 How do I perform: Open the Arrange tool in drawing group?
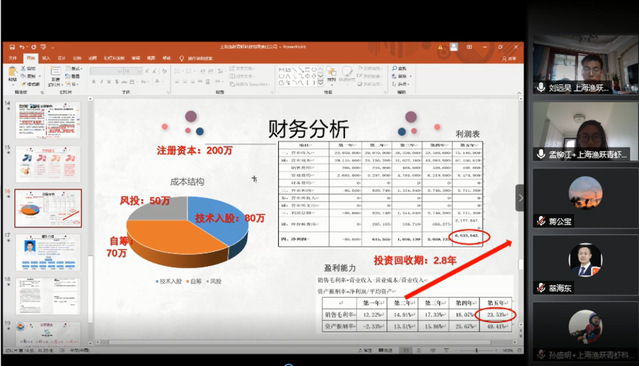point(331,74)
